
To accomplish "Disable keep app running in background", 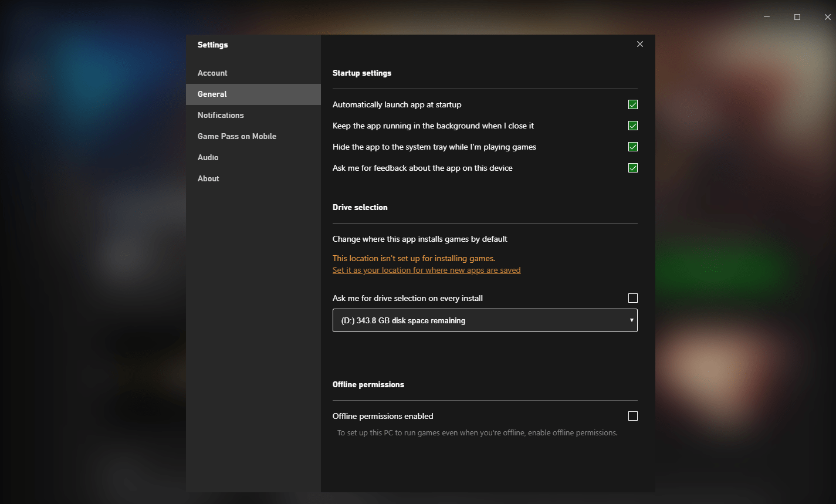I will click(x=632, y=126).
